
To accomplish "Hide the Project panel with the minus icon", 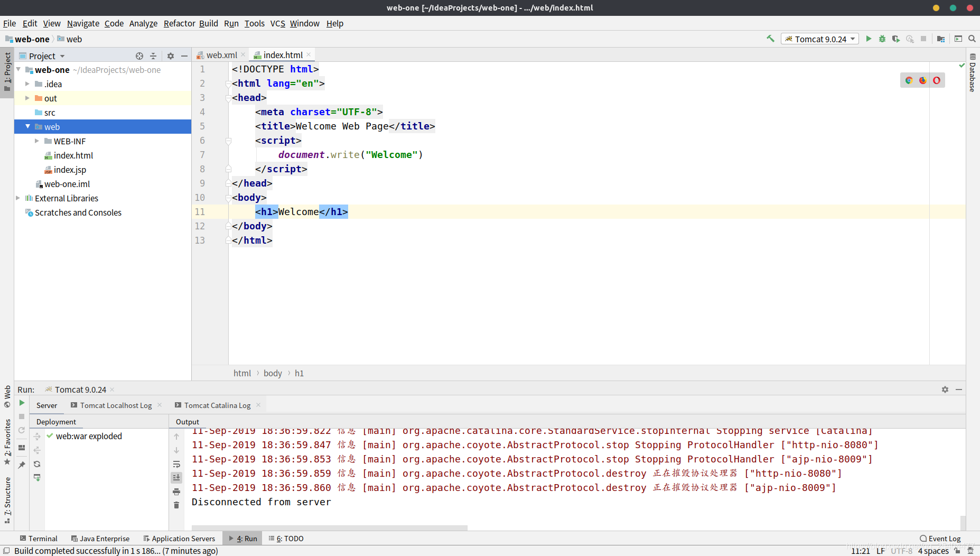I will [x=184, y=55].
